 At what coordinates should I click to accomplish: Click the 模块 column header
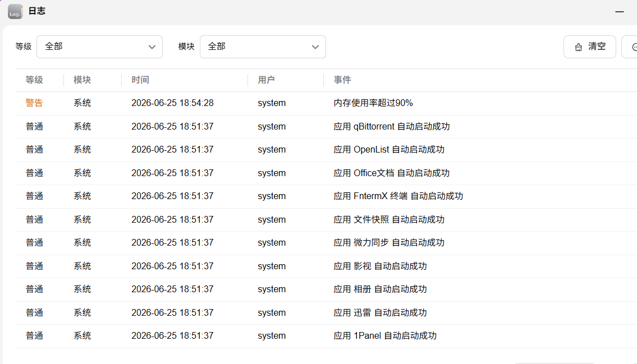click(x=82, y=80)
